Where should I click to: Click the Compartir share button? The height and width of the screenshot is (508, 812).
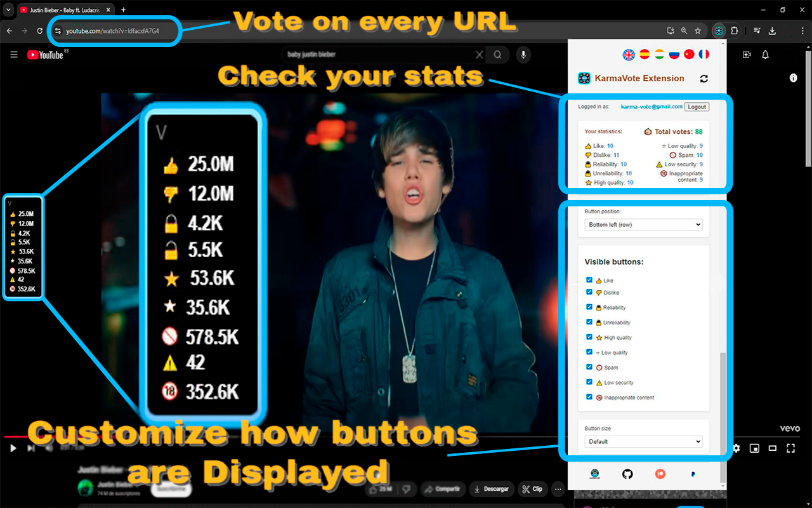442,489
